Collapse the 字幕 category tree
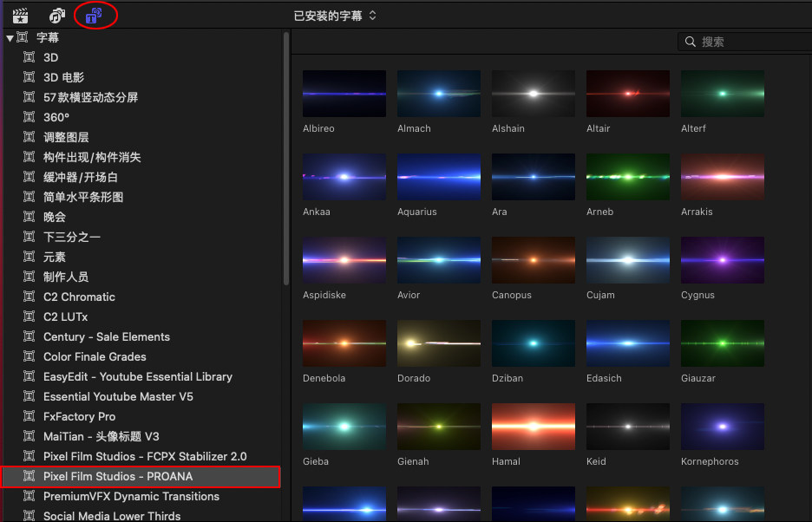The image size is (812, 522). coord(10,38)
